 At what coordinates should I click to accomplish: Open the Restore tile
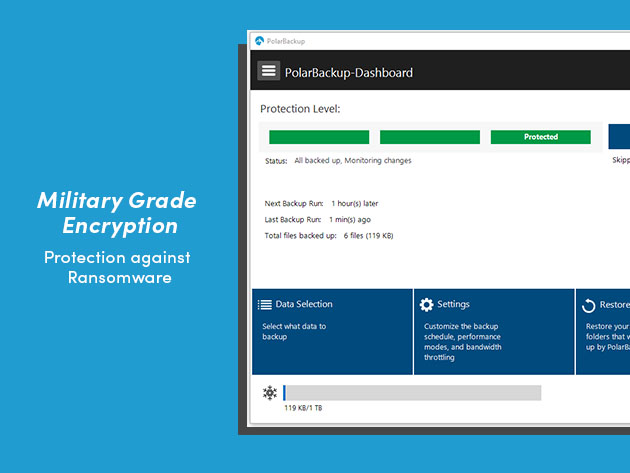pyautogui.click(x=603, y=332)
